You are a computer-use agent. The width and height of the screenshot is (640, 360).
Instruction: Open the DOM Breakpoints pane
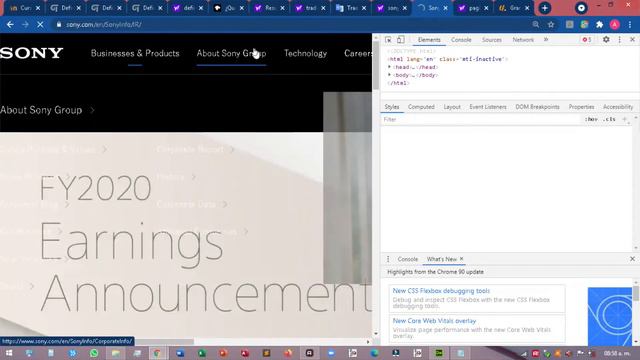[537, 107]
